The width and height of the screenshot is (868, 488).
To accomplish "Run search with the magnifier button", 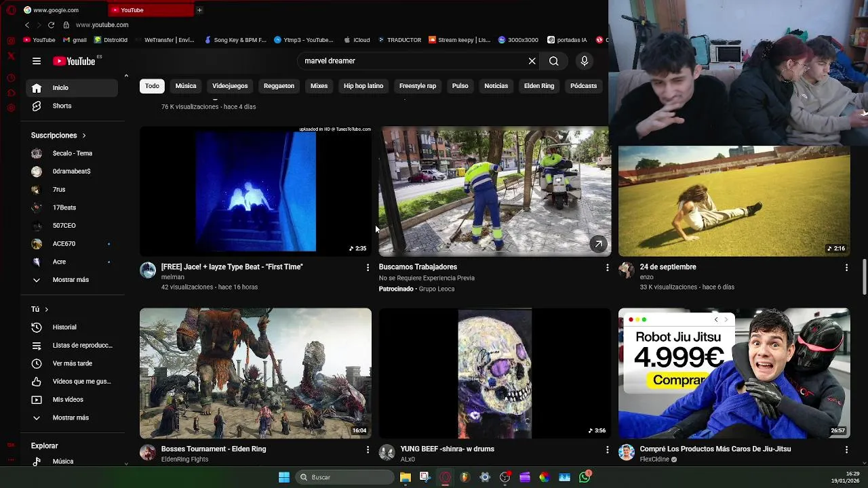I will pyautogui.click(x=554, y=61).
